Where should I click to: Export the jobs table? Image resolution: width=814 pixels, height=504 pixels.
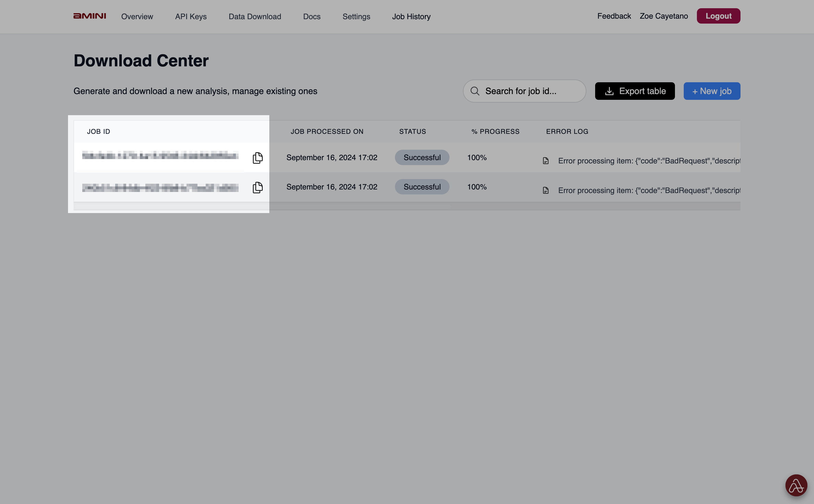pos(635,91)
